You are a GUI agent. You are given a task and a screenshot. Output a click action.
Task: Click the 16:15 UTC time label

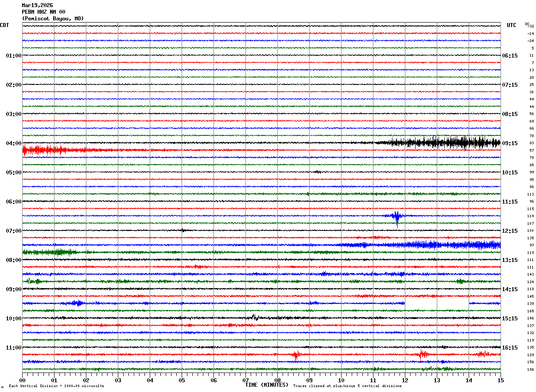click(509, 348)
